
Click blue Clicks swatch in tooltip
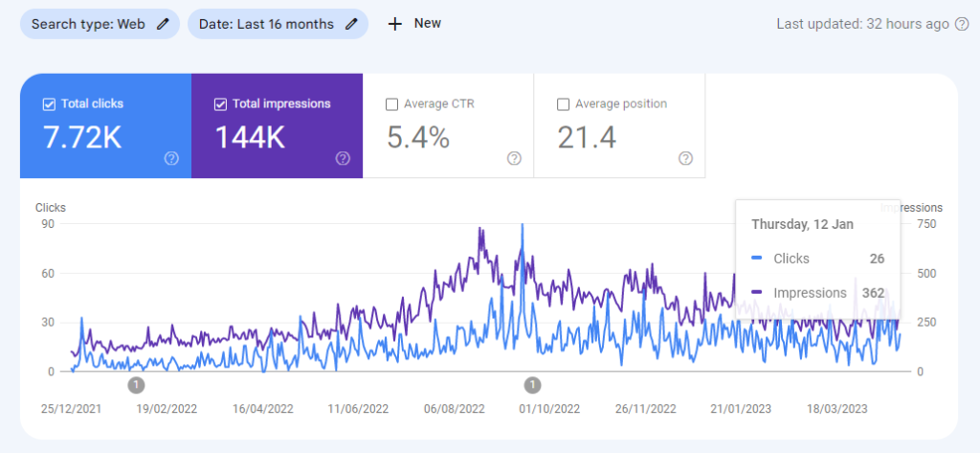pyautogui.click(x=757, y=259)
